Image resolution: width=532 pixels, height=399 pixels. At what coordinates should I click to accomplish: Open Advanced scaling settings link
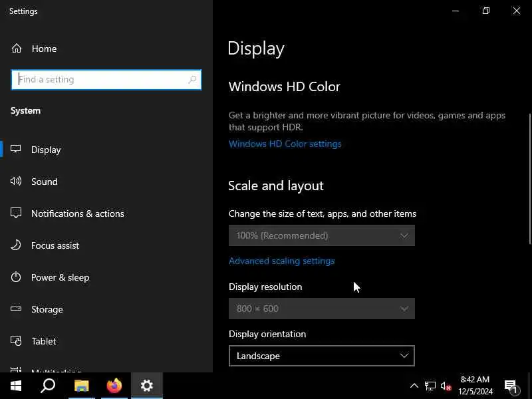(281, 261)
